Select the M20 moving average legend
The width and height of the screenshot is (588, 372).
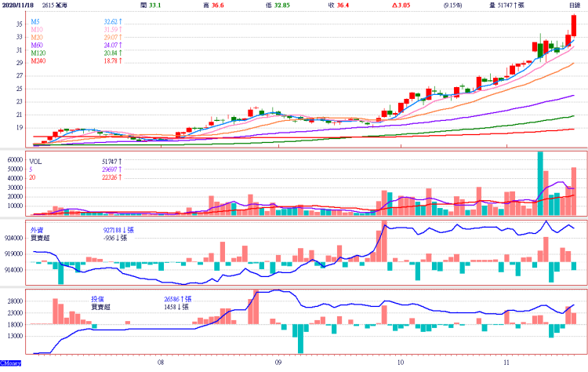38,38
